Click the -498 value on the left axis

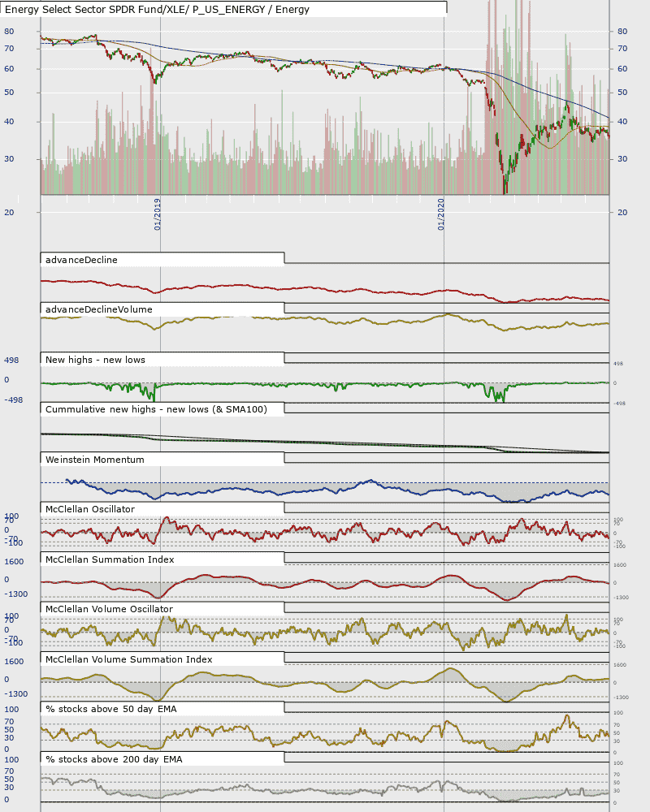14,400
